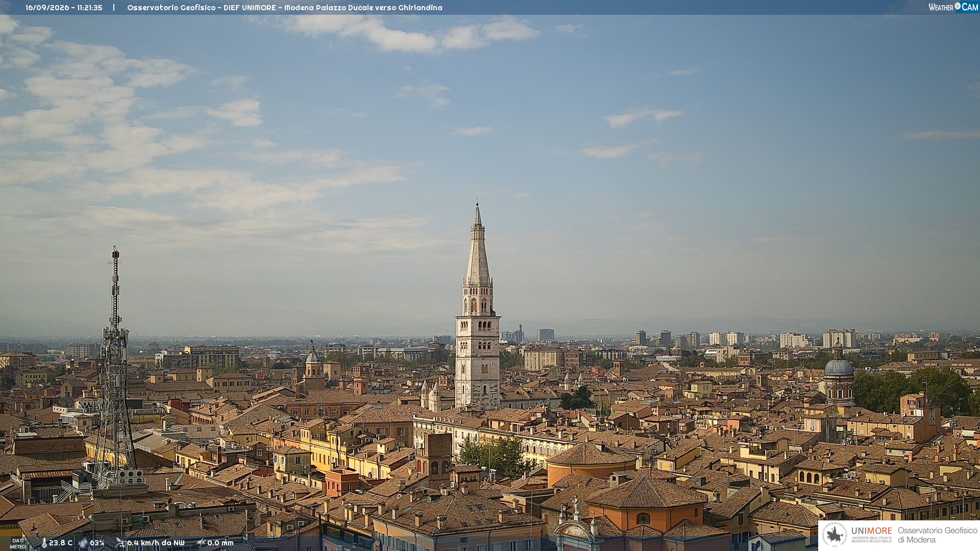
Task: Click the UNIMORE wordmark in footer logo
Action: (872, 531)
